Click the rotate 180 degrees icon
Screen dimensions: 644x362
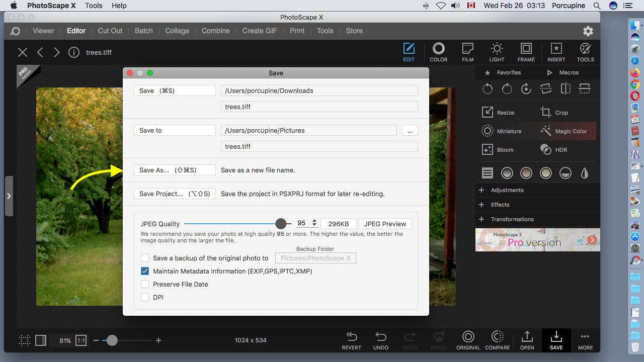pos(526,89)
